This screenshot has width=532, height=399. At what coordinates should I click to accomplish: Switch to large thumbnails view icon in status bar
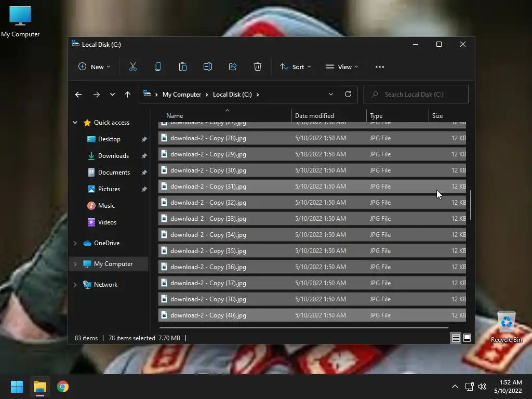pyautogui.click(x=467, y=338)
